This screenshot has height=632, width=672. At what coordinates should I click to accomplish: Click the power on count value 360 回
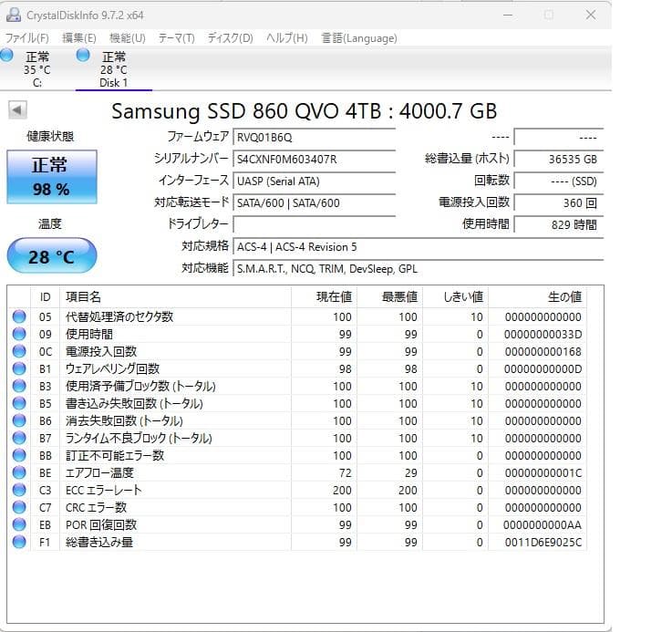[x=559, y=202]
